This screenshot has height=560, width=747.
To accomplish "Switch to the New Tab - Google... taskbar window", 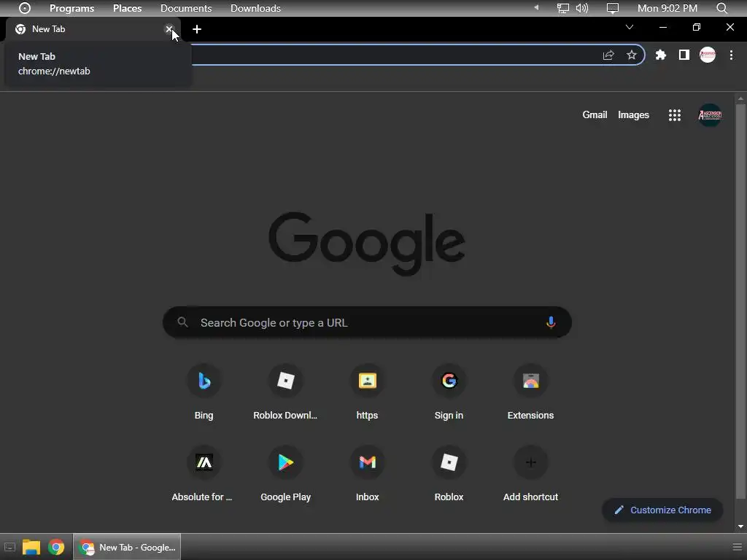I will [127, 547].
